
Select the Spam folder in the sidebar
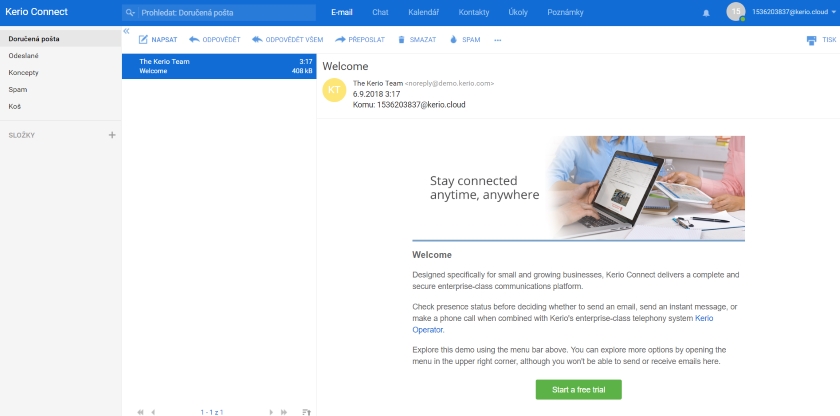61,89
